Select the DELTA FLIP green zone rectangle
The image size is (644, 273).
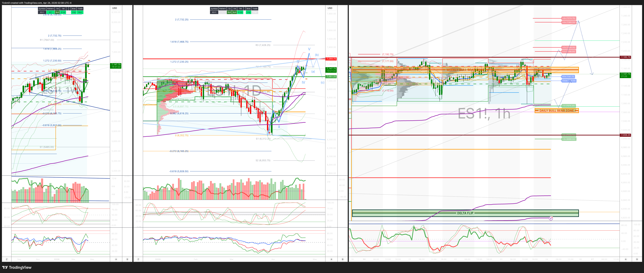(x=465, y=213)
